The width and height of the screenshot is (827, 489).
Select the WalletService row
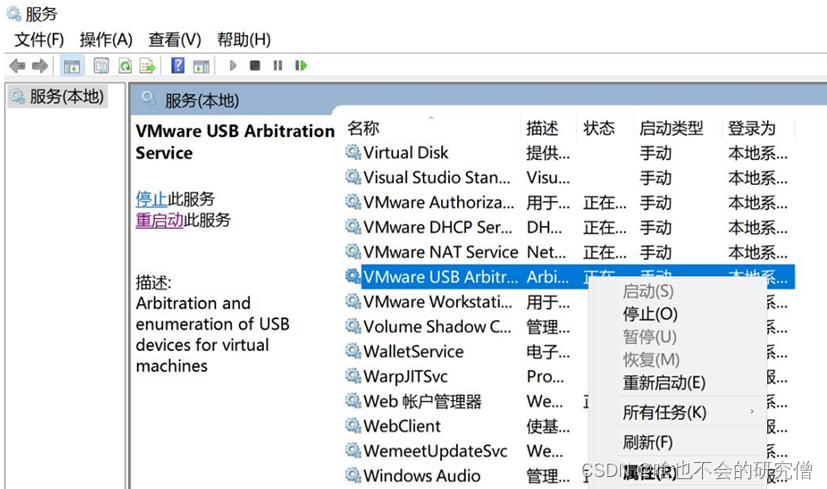tap(467, 351)
